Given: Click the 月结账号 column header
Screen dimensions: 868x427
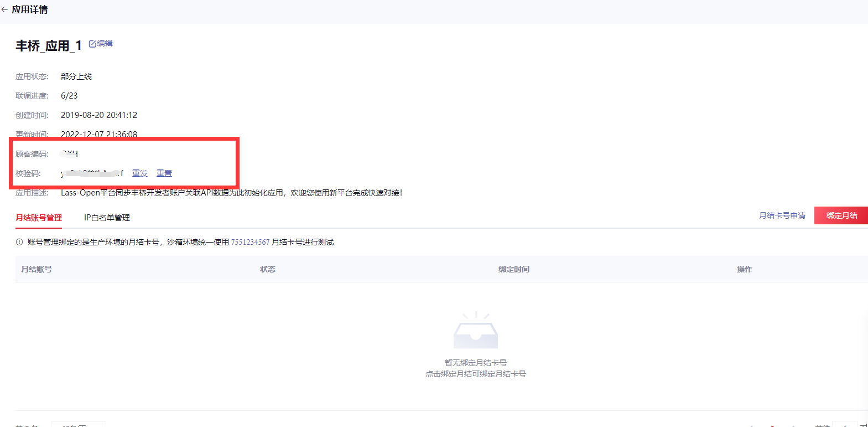Looking at the screenshot, I should point(37,269).
